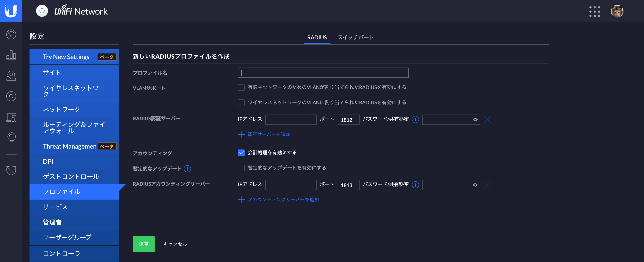Switch to the RADIUS tab

coord(317,37)
